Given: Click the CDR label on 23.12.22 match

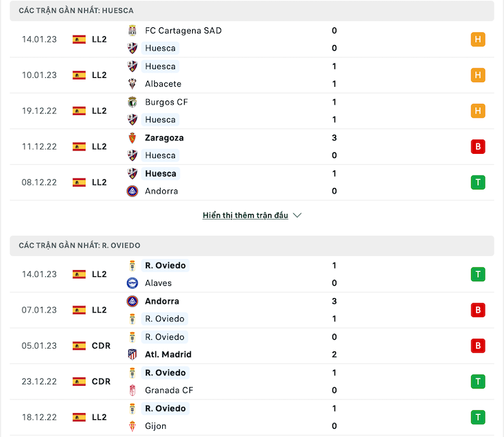Looking at the screenshot, I should (x=101, y=382).
